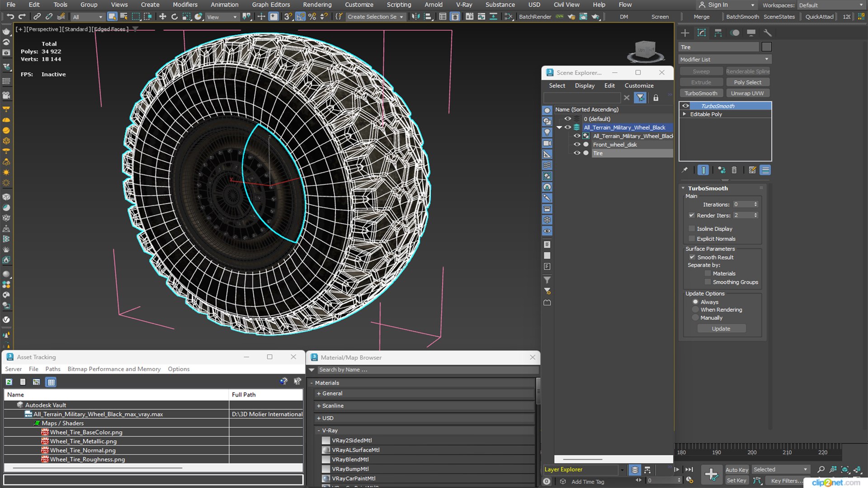
Task: Click the Update button
Action: pyautogui.click(x=721, y=328)
